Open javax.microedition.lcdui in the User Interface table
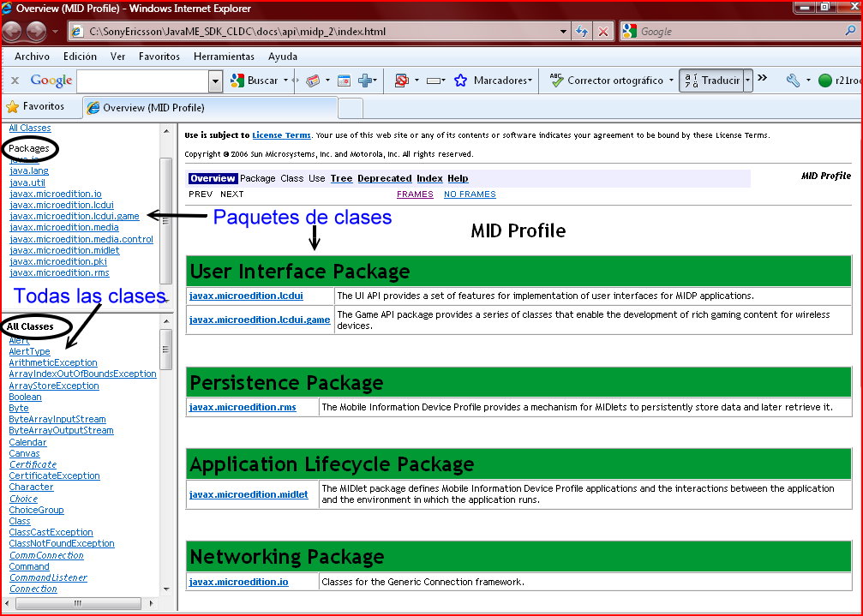 (246, 296)
